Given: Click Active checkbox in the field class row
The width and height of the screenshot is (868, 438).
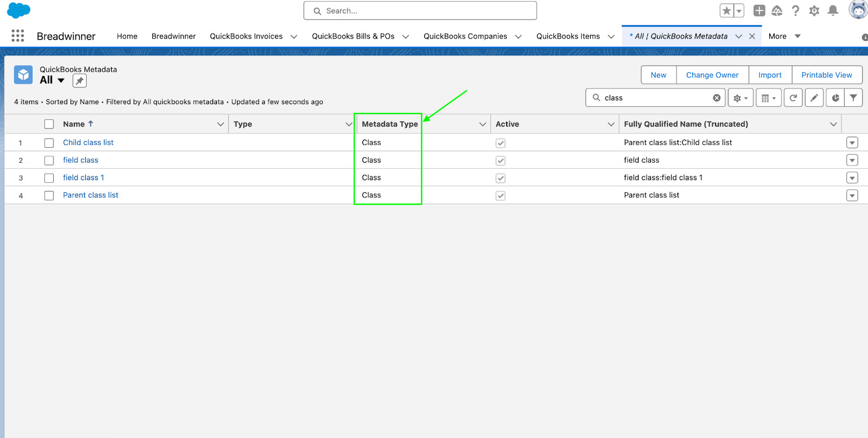Looking at the screenshot, I should [x=501, y=161].
